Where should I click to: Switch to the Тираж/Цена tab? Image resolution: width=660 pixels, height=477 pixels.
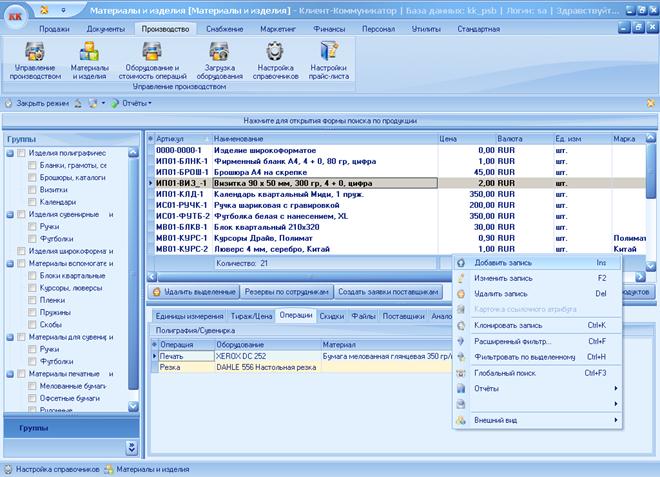[251, 316]
